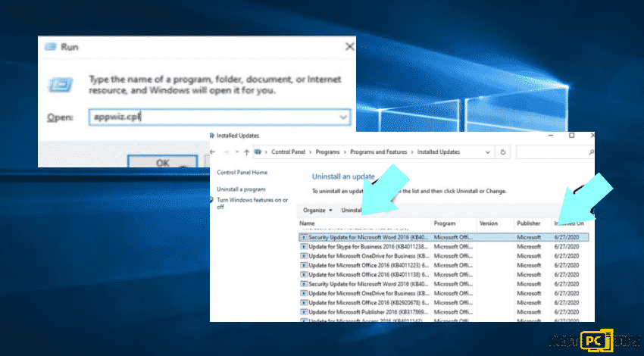Click the appwiz.cpl Open input field

coord(220,117)
